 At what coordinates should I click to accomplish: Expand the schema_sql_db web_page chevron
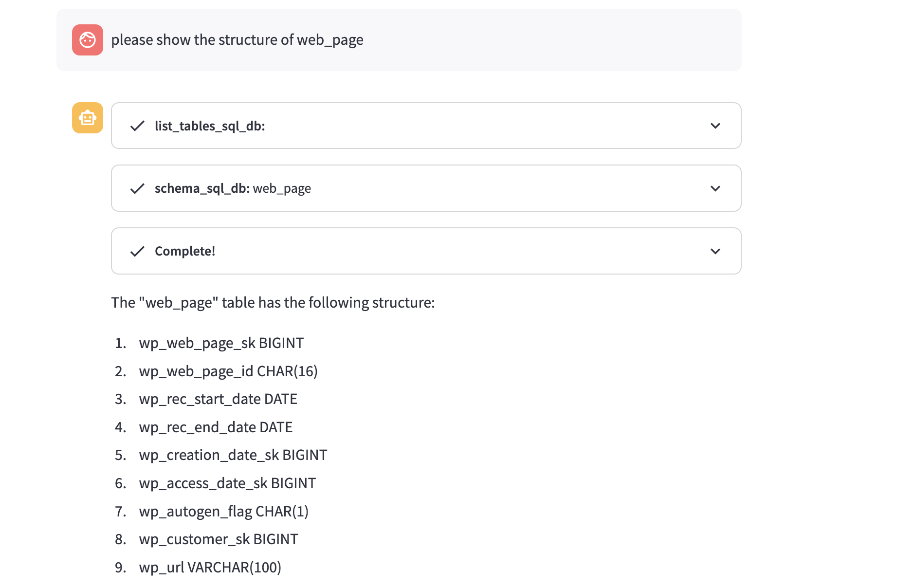click(x=715, y=188)
